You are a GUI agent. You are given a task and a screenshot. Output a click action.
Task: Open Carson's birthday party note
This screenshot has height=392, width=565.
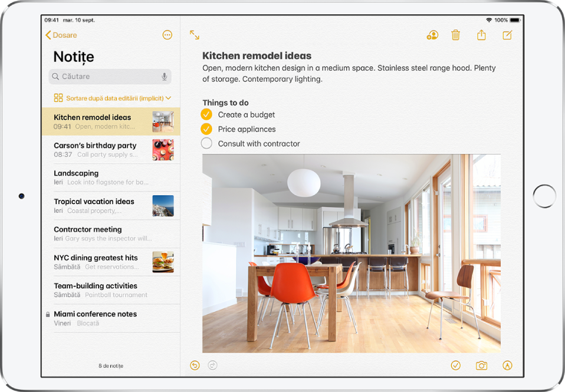click(x=111, y=150)
